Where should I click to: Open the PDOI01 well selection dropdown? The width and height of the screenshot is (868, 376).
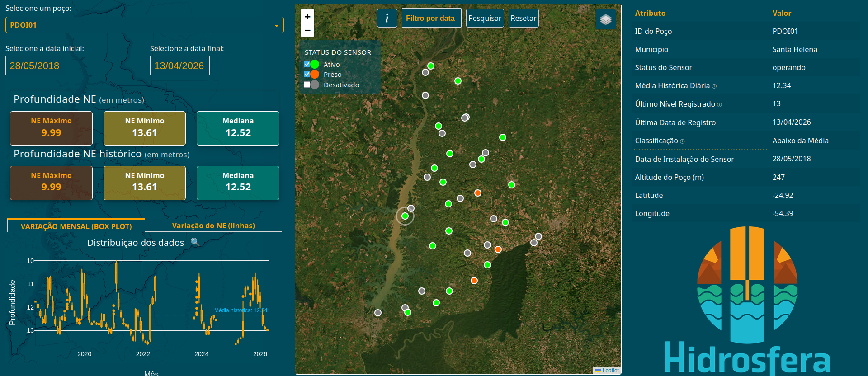coord(145,25)
